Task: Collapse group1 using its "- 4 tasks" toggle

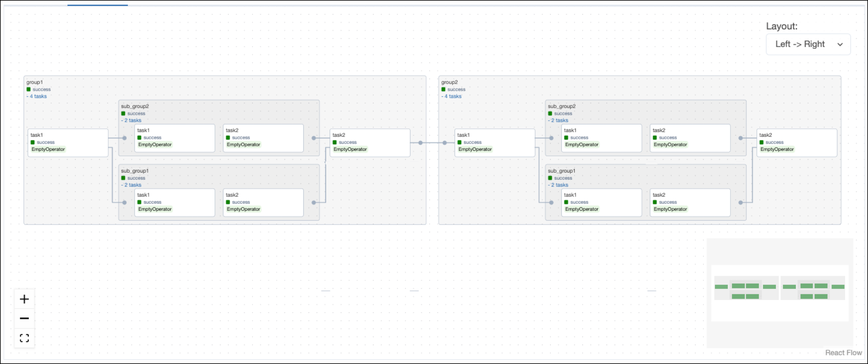Action: point(37,96)
